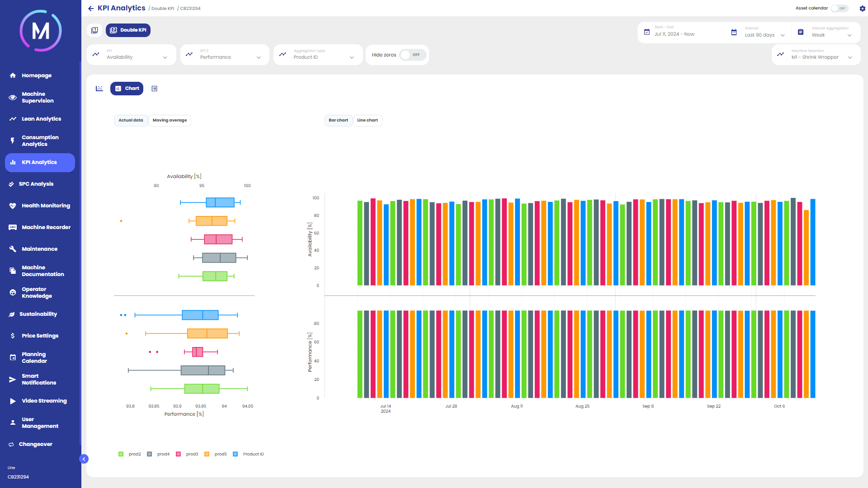This screenshot has height=488, width=868.
Task: Toggle the Asset calendar switch
Action: click(840, 9)
